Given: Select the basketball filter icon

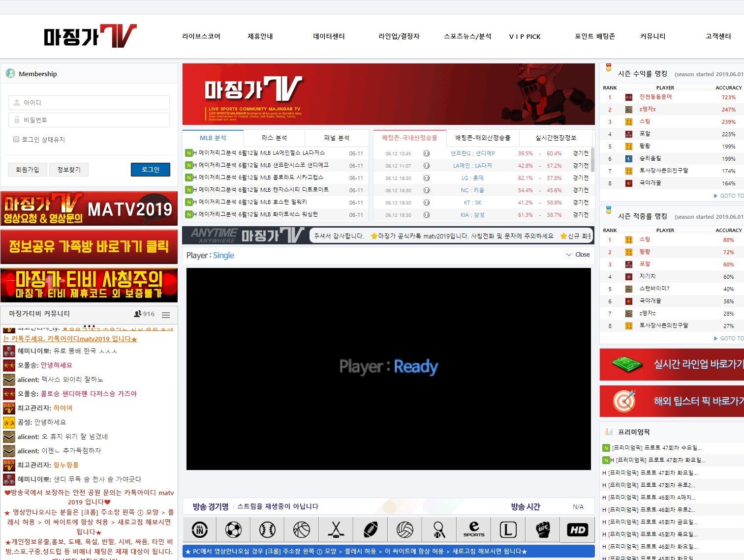Looking at the screenshot, I should 302,530.
